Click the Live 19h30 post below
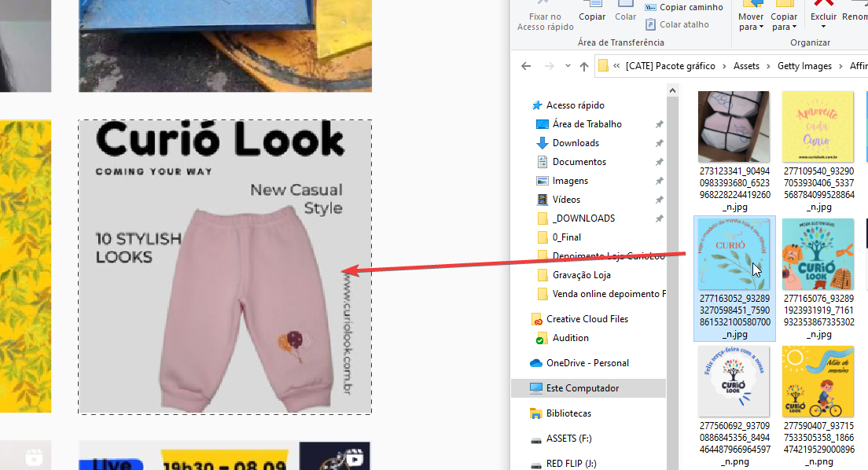The height and width of the screenshot is (470, 868). click(x=225, y=456)
